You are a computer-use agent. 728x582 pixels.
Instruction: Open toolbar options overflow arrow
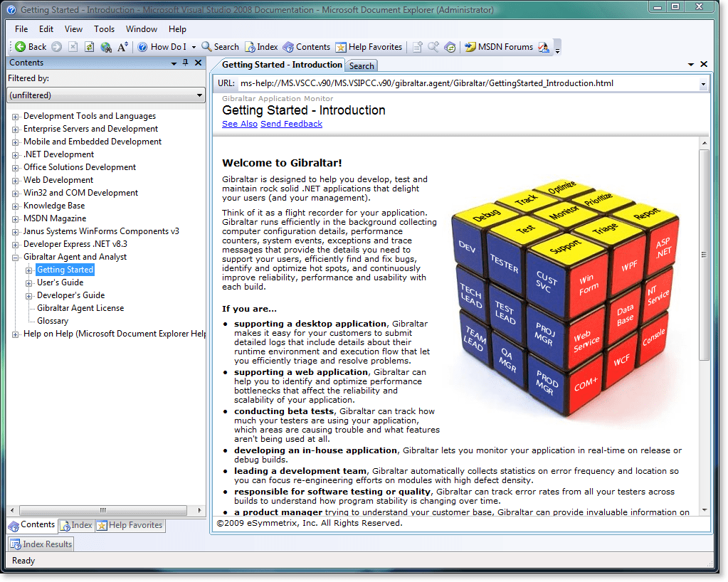(x=558, y=48)
